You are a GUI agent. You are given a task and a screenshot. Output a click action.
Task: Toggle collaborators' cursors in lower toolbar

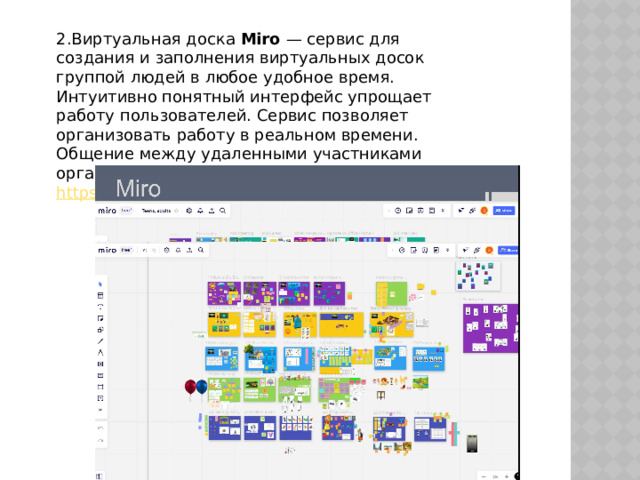point(465,250)
